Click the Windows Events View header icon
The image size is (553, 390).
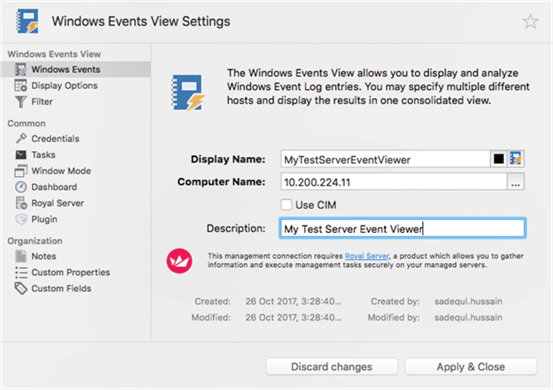click(x=28, y=21)
